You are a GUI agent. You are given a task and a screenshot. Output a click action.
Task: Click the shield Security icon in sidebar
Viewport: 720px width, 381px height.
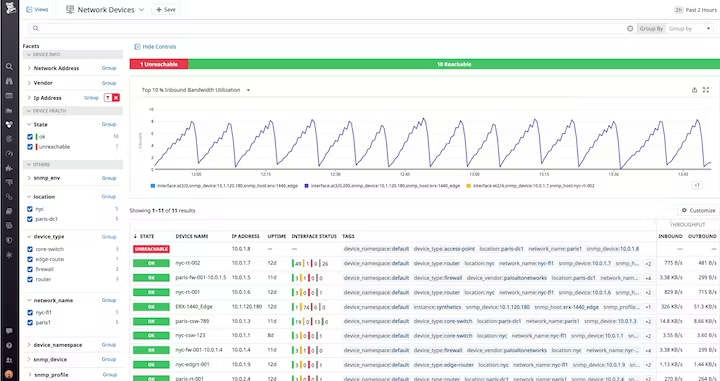pyautogui.click(x=9, y=240)
